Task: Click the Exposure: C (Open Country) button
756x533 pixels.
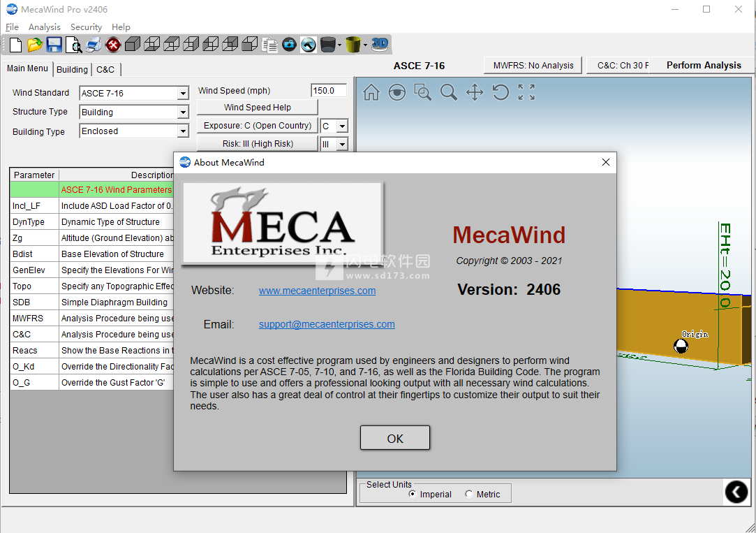Action: [258, 126]
